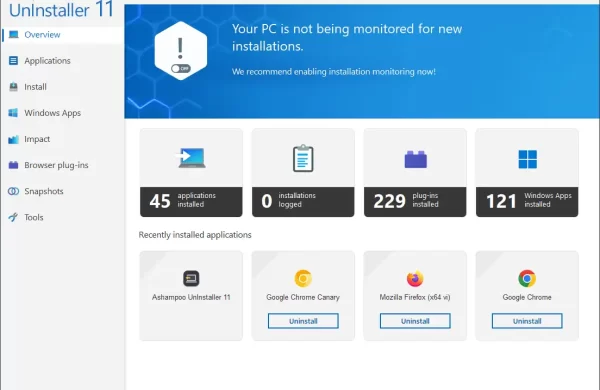Image resolution: width=600 pixels, height=390 pixels.
Task: Click the Google Chrome Canary icon
Action: point(303,278)
